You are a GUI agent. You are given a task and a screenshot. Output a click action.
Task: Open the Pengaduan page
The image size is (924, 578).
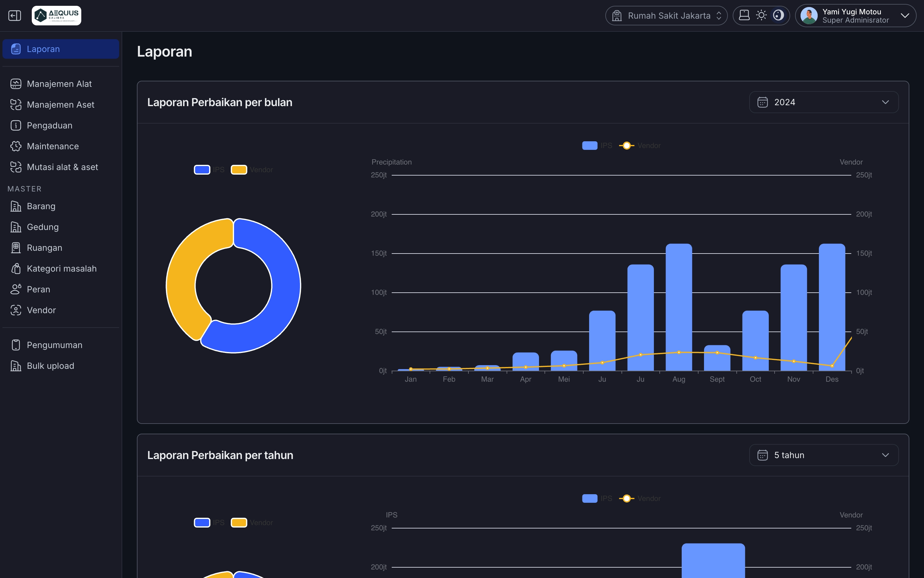click(61, 125)
